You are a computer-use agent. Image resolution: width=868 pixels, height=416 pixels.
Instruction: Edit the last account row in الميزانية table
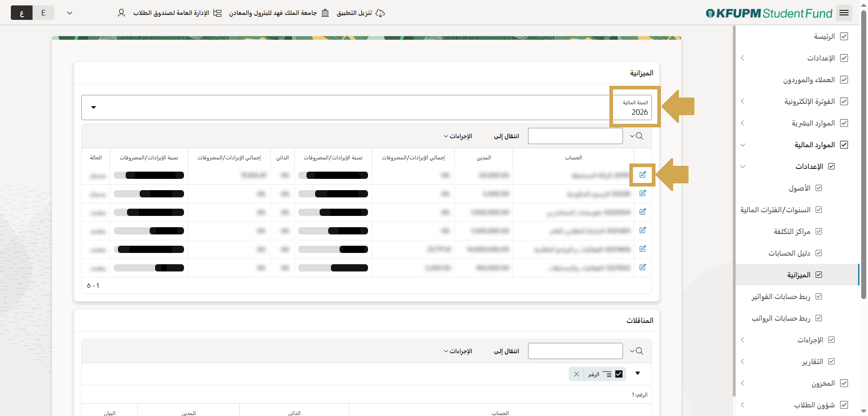click(642, 267)
